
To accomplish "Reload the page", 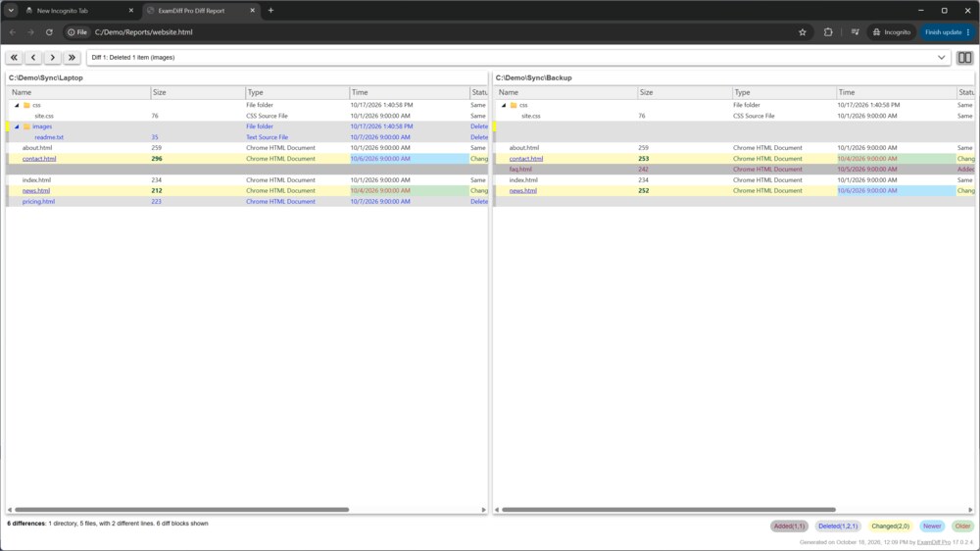I will tap(49, 32).
